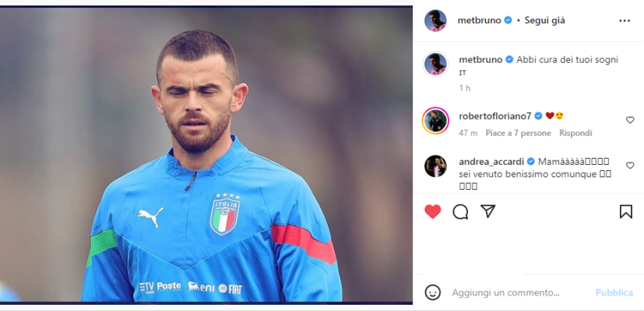644x311 pixels.
Task: View robertofloriano7's story avatar
Action: click(x=435, y=121)
